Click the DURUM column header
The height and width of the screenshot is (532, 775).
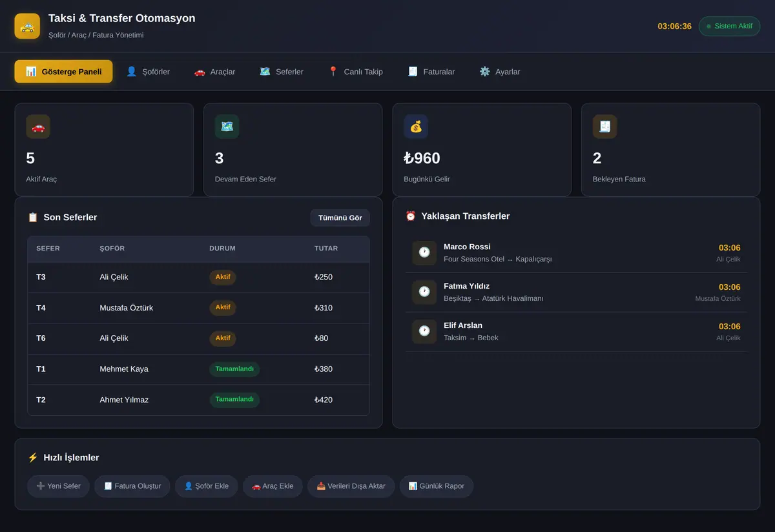[x=222, y=249]
